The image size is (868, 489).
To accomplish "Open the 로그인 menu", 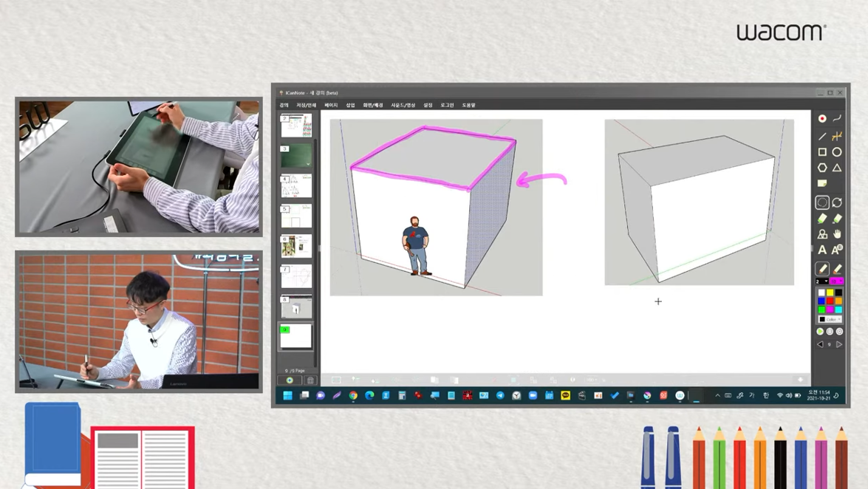I will 447,105.
